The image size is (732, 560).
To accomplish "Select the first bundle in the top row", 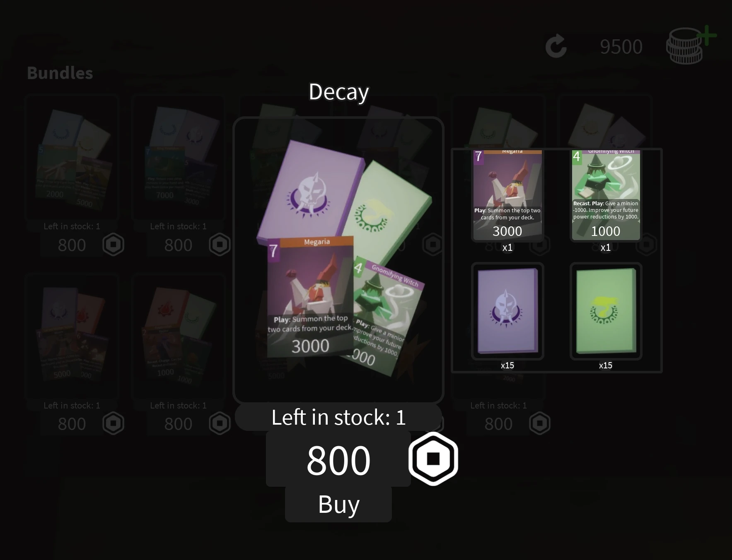I will (72, 157).
